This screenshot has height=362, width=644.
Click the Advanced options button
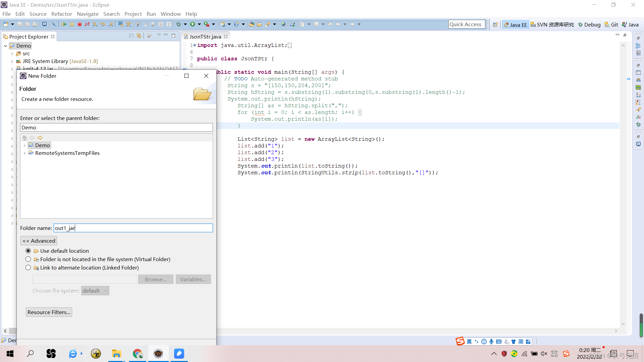(39, 240)
